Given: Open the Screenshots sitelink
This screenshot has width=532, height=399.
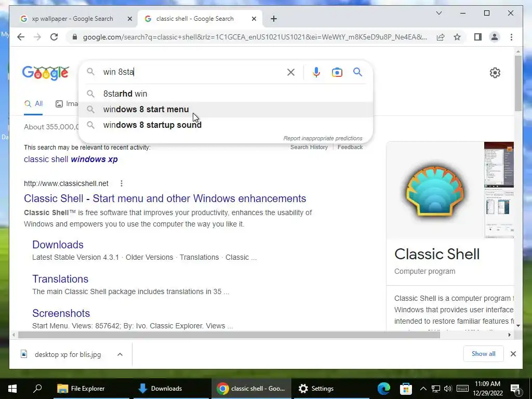Looking at the screenshot, I should click(61, 313).
